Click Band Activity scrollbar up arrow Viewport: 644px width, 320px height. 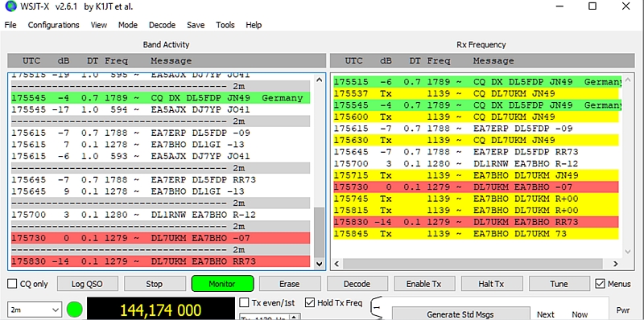coord(319,80)
